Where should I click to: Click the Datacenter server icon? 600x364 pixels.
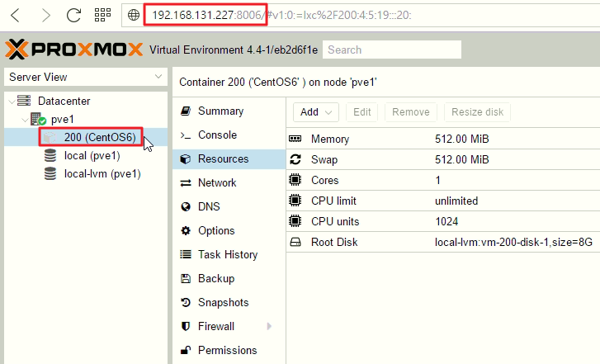click(24, 101)
